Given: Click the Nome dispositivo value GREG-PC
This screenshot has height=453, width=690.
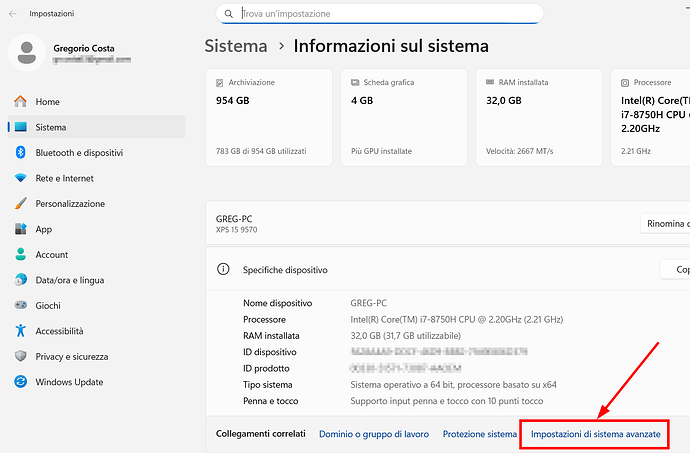Looking at the screenshot, I should [368, 303].
